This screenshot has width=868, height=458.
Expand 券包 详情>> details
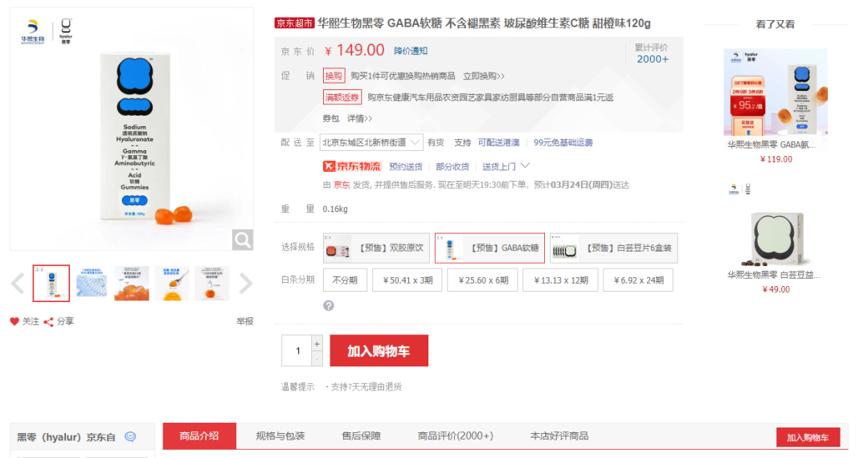pos(360,118)
